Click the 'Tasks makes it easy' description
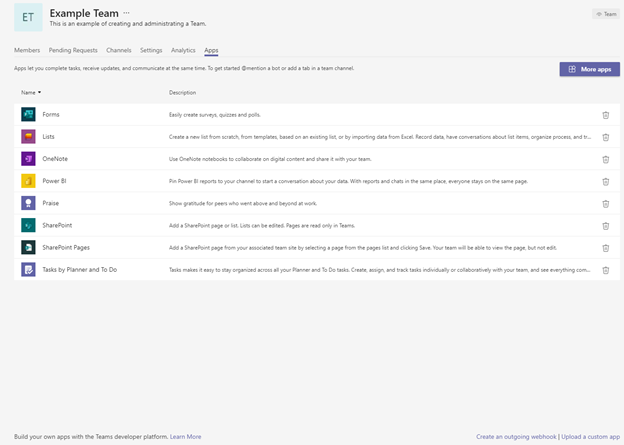This screenshot has height=445, width=624. (380, 270)
